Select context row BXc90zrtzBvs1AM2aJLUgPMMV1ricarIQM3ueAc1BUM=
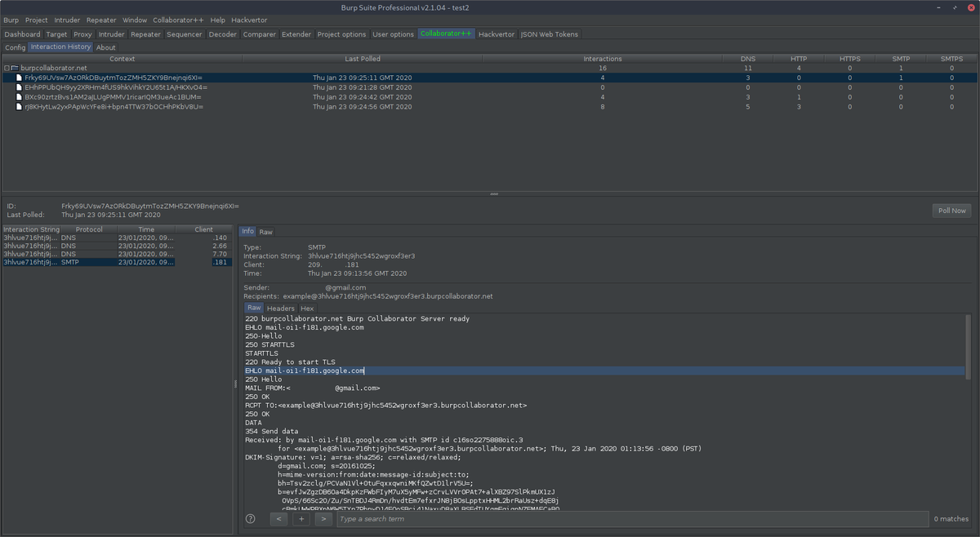The width and height of the screenshot is (980, 537). pyautogui.click(x=490, y=97)
